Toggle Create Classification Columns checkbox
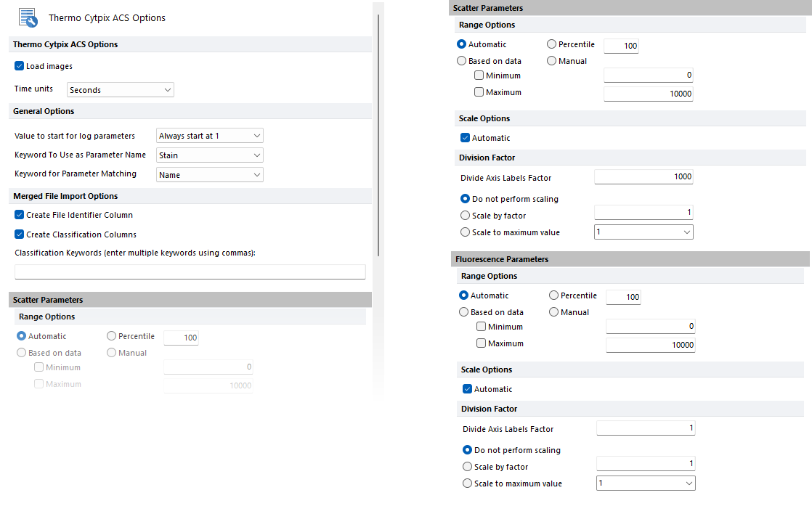Viewport: 812px width, 506px height. click(19, 234)
